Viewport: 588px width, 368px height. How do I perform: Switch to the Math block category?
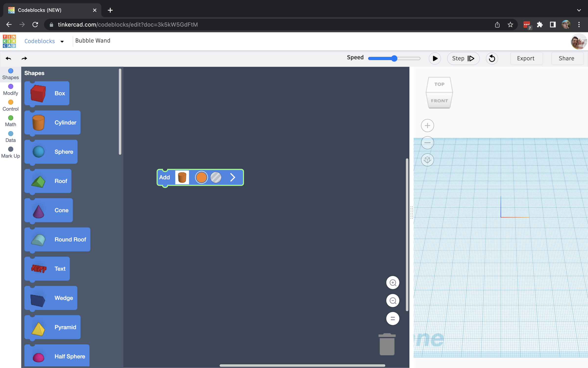point(10,121)
